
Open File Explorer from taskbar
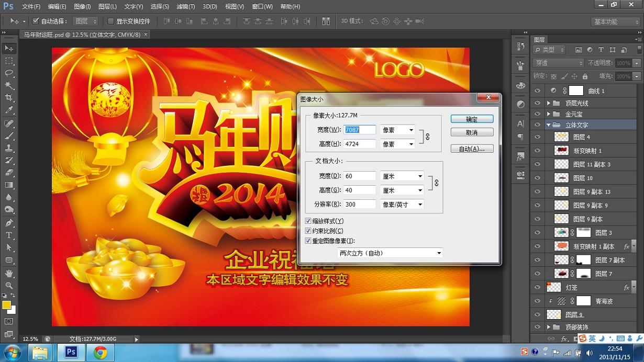coord(40,353)
